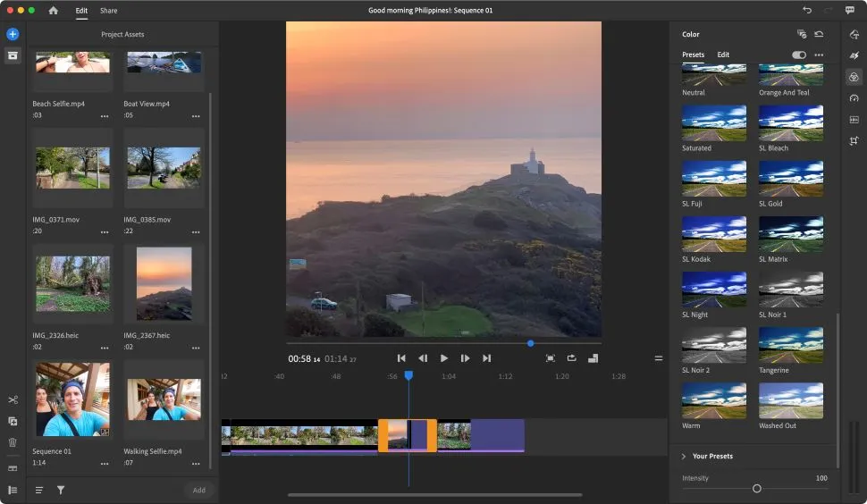Go to the Home screen icon
This screenshot has height=504, width=867.
pyautogui.click(x=54, y=11)
